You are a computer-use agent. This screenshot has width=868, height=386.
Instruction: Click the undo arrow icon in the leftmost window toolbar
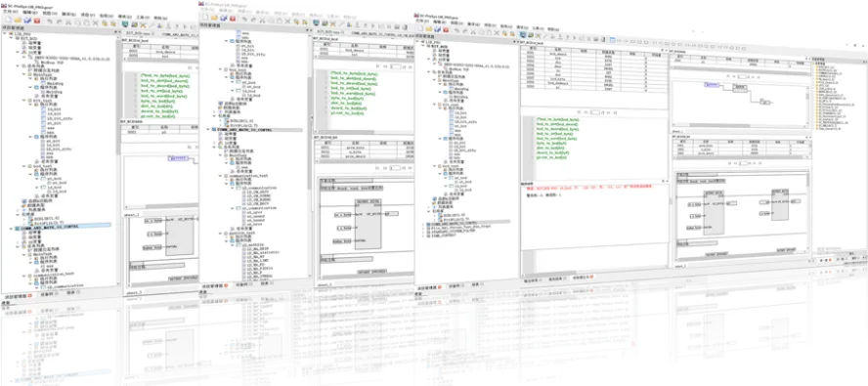(x=49, y=21)
